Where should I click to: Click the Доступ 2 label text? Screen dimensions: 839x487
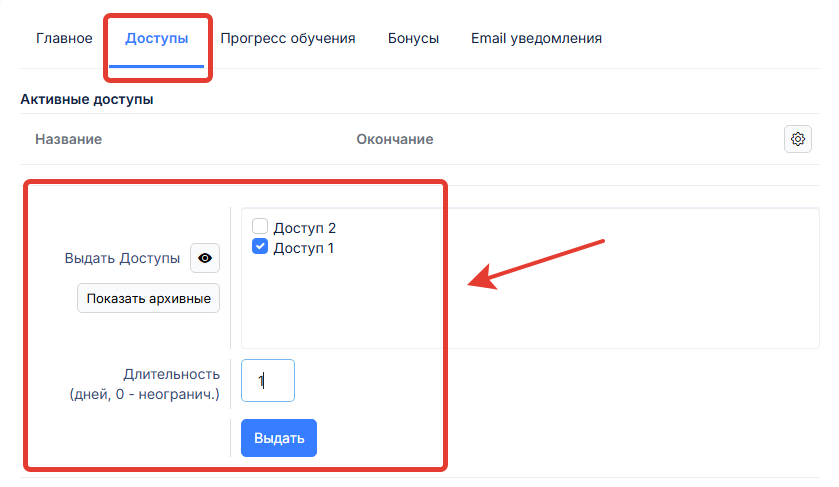[x=304, y=228]
